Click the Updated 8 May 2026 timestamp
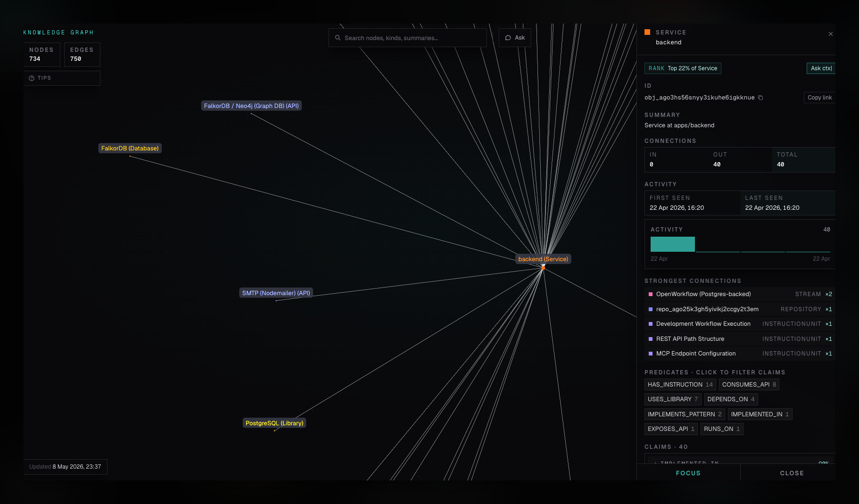 [x=66, y=467]
